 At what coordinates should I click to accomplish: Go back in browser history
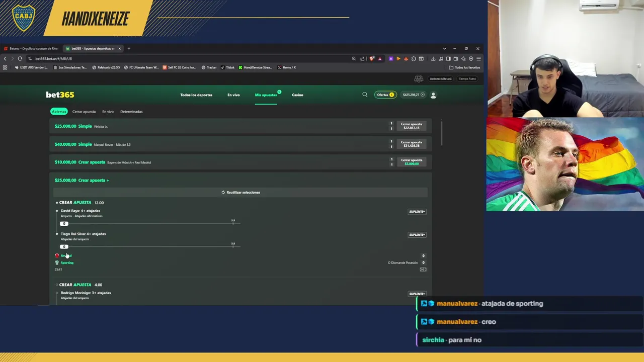tap(5, 58)
